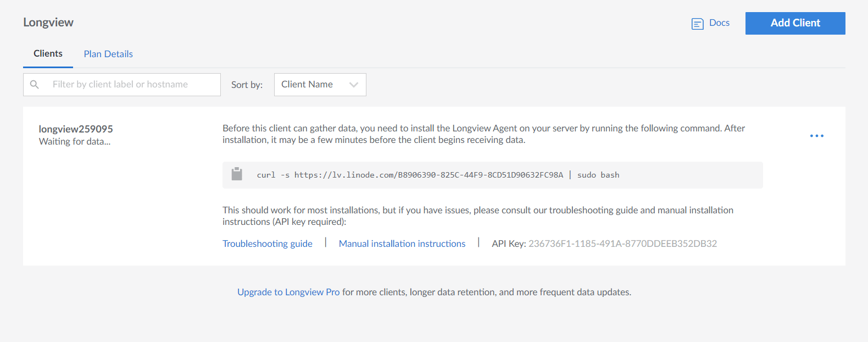Image resolution: width=868 pixels, height=342 pixels.
Task: Open the Troubleshooting guide link
Action: click(268, 244)
